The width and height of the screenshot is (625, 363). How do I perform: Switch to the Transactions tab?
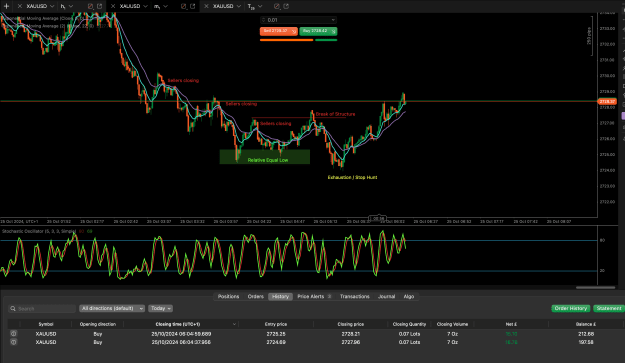pyautogui.click(x=354, y=296)
